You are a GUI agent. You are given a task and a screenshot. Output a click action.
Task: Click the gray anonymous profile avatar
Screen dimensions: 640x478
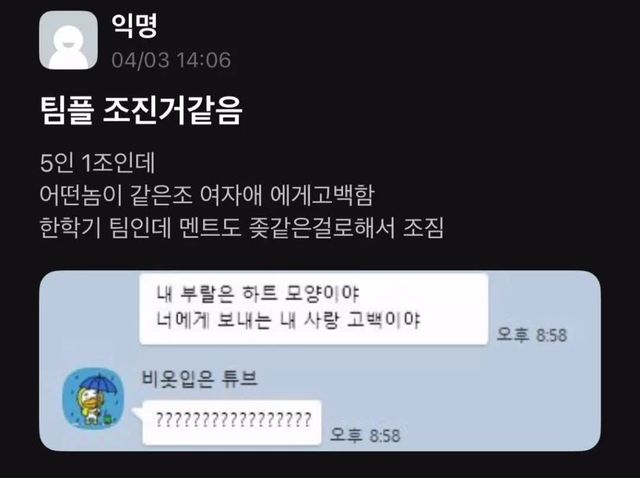coord(68,40)
